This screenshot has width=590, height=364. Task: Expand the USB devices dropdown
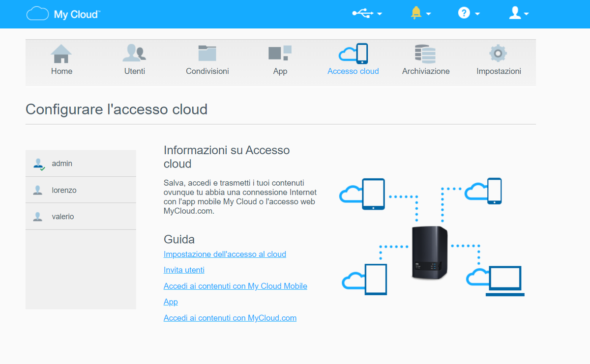click(367, 14)
